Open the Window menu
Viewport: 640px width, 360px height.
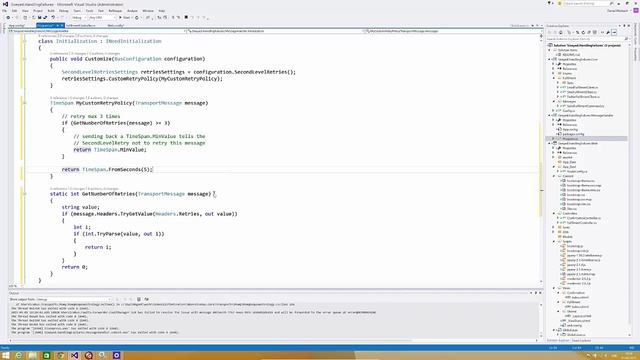point(148,11)
